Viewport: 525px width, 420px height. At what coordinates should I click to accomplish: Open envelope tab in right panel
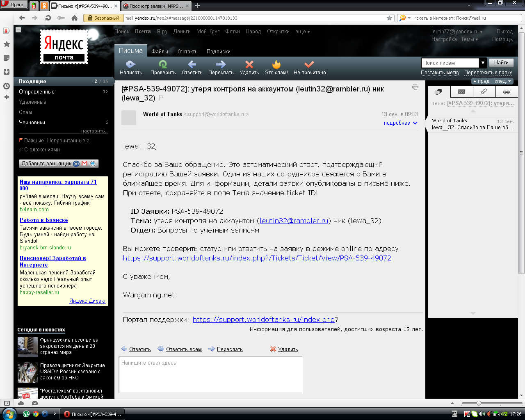461,92
